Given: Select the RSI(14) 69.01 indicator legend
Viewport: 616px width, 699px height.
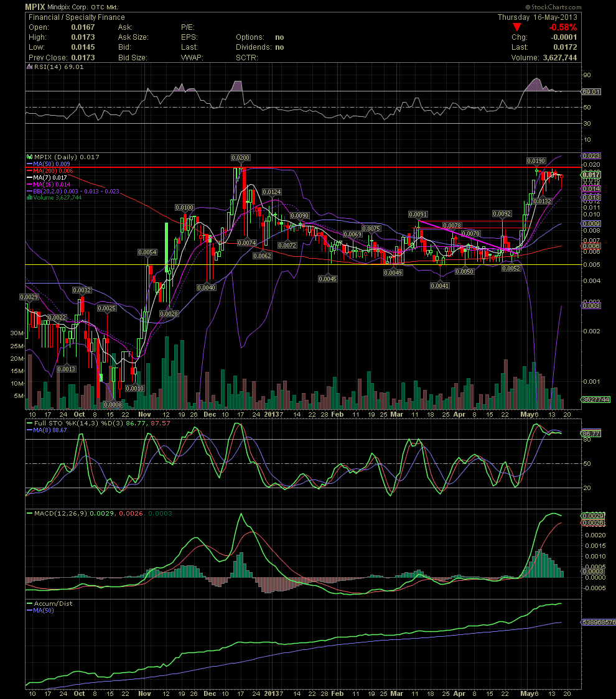Looking at the screenshot, I should tap(55, 67).
